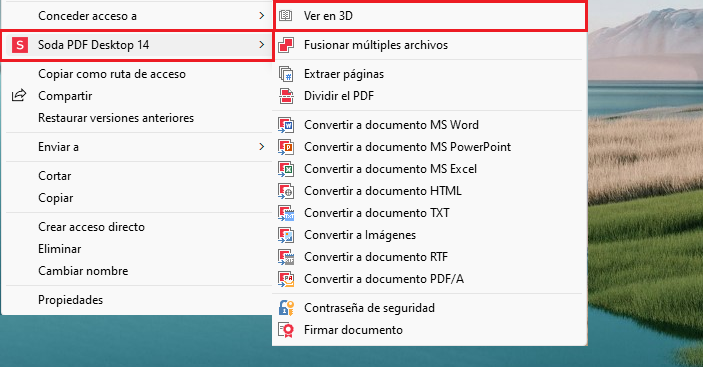
Task: Expand the Enviar a submenu arrow
Action: point(262,147)
